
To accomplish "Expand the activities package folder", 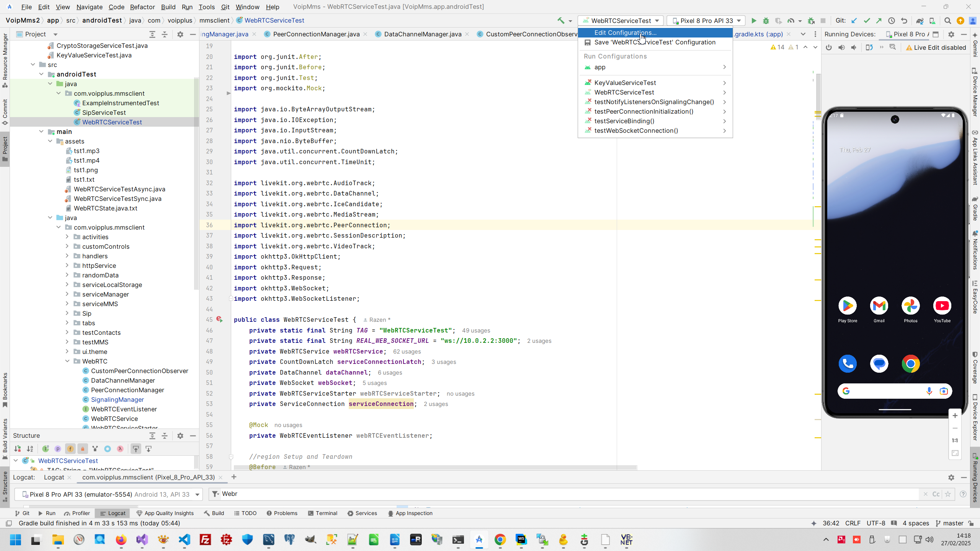I will (x=67, y=237).
